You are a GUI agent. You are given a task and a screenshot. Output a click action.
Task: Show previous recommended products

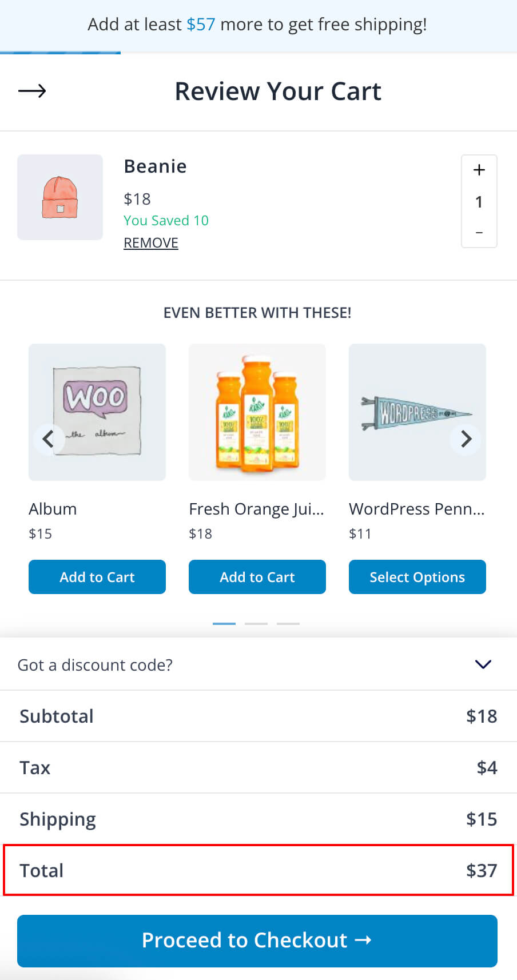click(48, 439)
